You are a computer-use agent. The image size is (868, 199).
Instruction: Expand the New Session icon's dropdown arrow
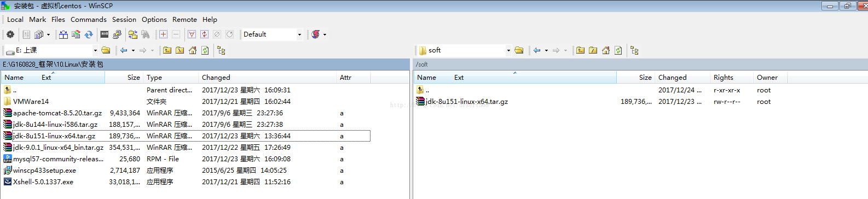pos(325,34)
